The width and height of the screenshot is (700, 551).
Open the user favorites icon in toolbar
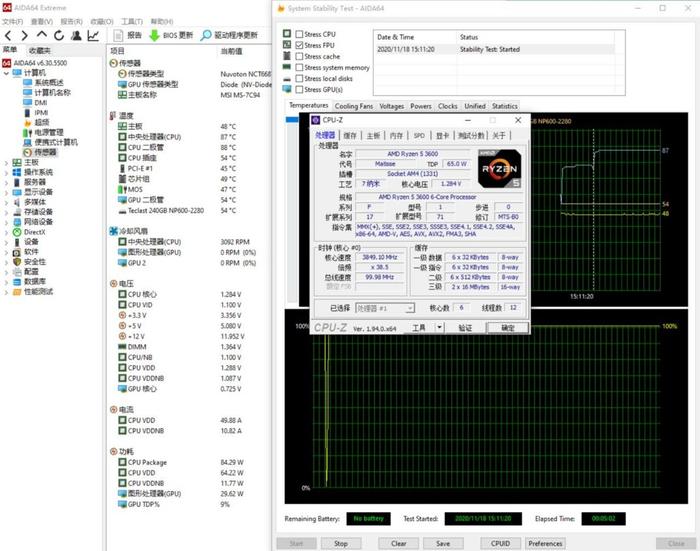tap(76, 35)
